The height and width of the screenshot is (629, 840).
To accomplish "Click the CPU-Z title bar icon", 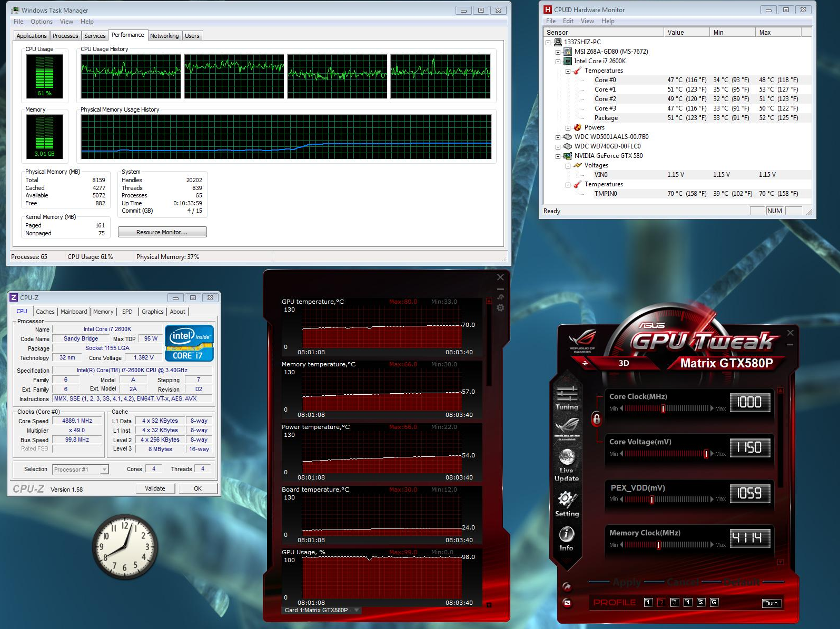I will tap(14, 297).
